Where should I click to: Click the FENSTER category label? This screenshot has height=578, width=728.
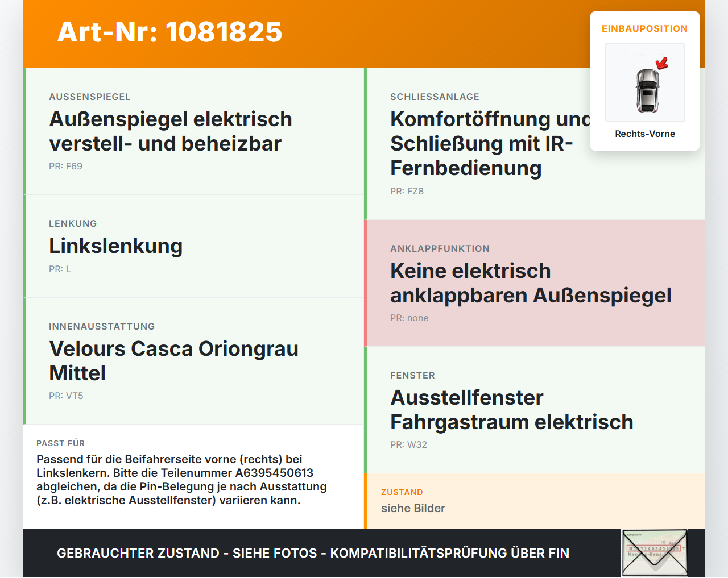412,375
